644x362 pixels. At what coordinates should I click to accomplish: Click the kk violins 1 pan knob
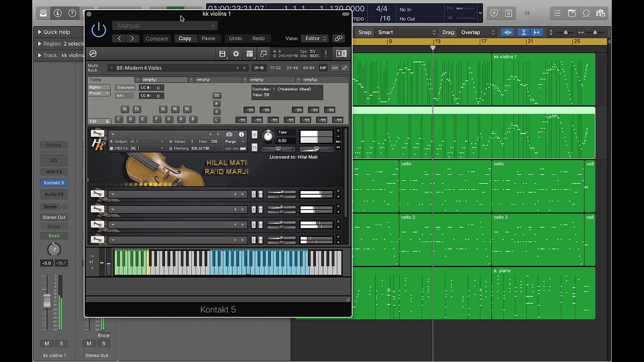54,249
